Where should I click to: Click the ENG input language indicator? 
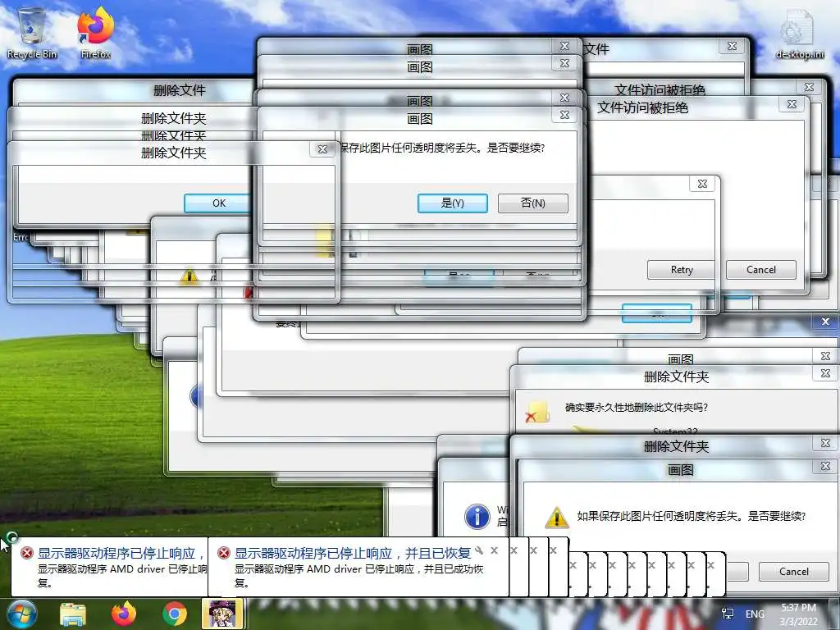755,614
